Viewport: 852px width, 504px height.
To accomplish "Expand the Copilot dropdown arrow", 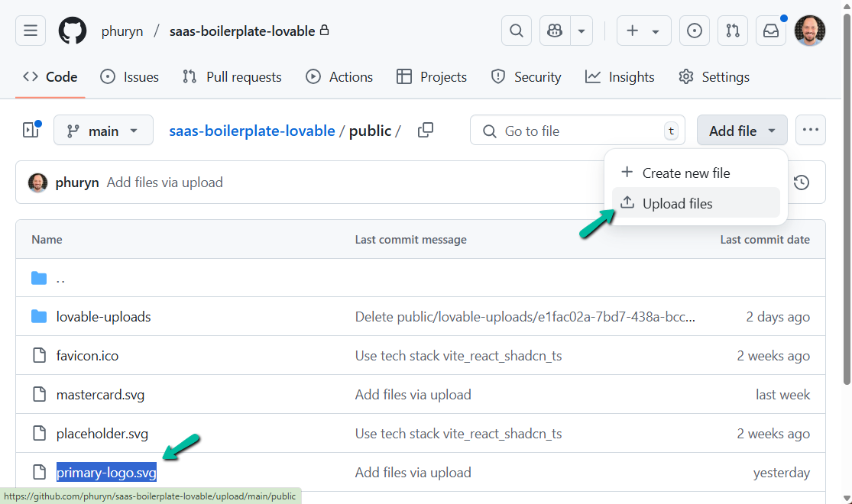I will tap(581, 31).
